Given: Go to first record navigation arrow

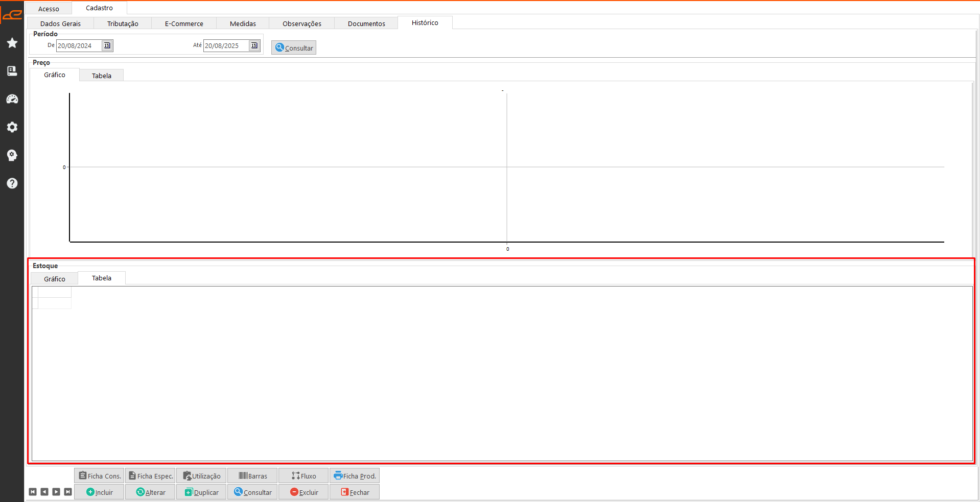Looking at the screenshot, I should (x=33, y=492).
